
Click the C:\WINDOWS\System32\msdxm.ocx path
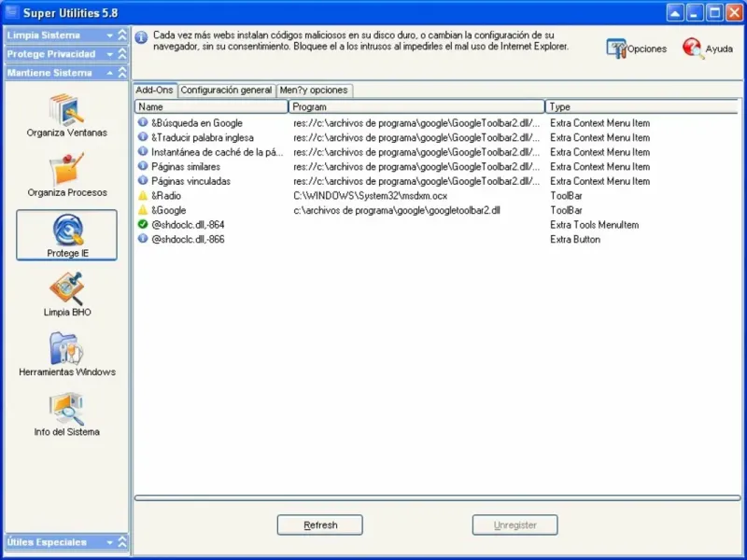point(370,196)
